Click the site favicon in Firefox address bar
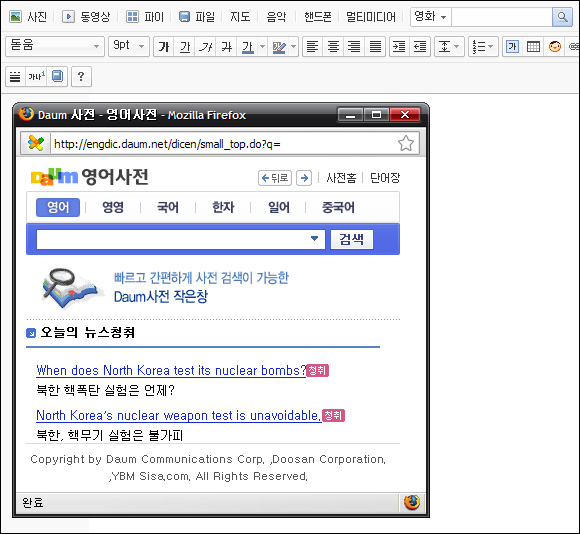 click(x=36, y=143)
